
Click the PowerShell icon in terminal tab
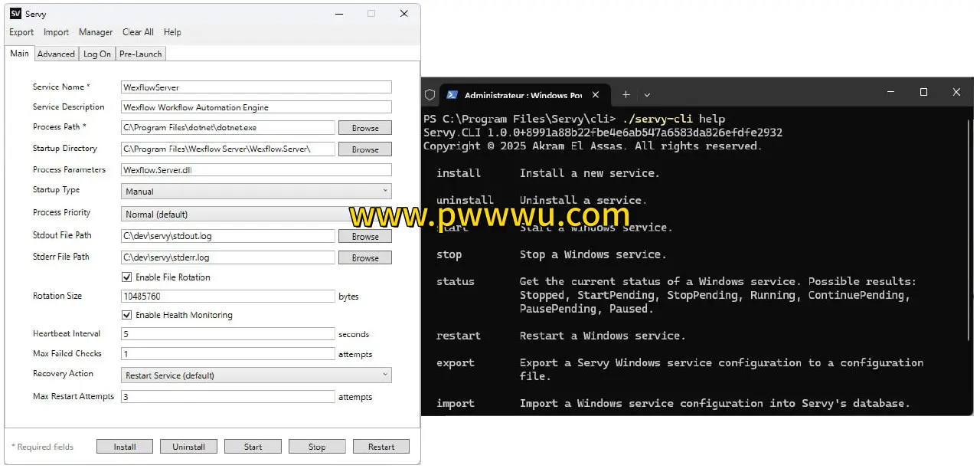pyautogui.click(x=452, y=95)
